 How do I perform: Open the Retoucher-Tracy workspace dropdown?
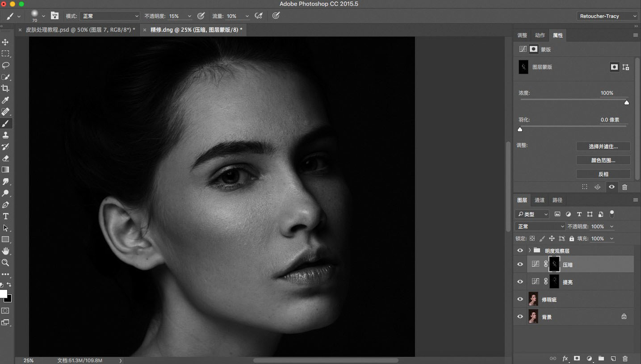point(607,16)
